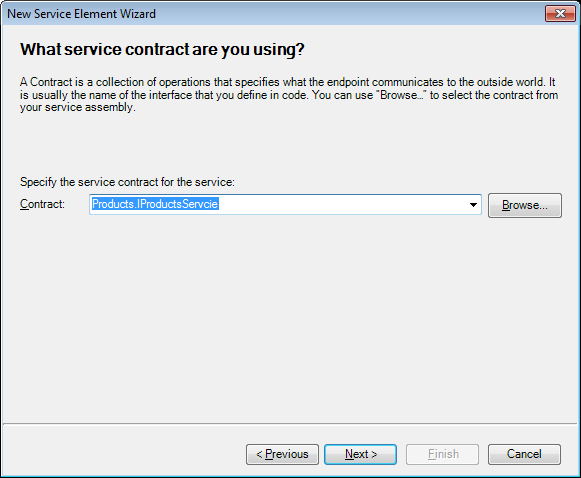581x478 pixels.
Task: Click the blank dialog area below Contract field
Action: click(x=290, y=319)
